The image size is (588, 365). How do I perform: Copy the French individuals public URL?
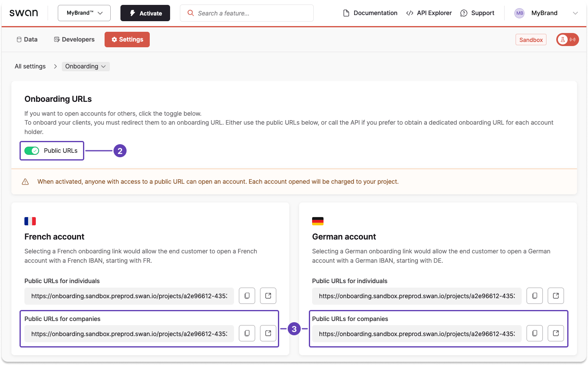click(247, 296)
